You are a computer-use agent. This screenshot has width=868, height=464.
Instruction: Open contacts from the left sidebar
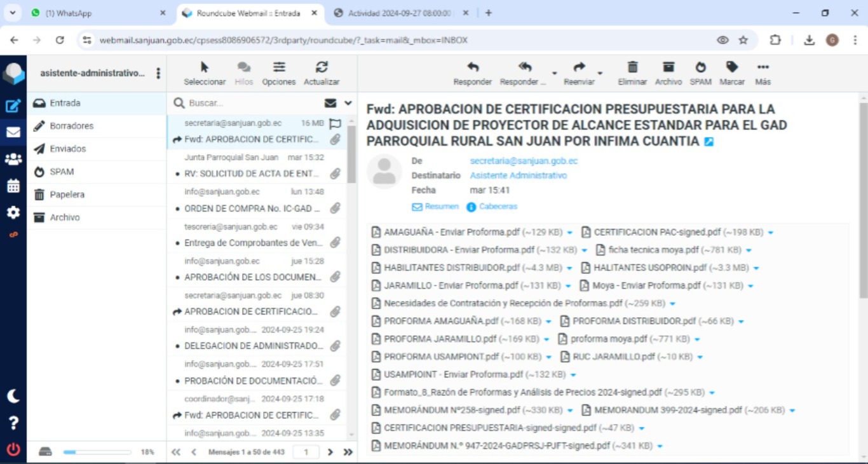point(13,160)
